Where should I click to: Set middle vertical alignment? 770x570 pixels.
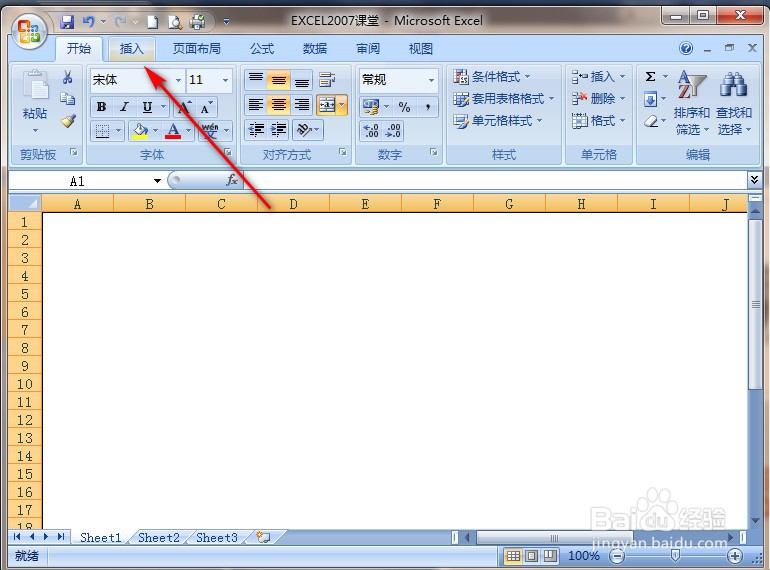pyautogui.click(x=279, y=79)
